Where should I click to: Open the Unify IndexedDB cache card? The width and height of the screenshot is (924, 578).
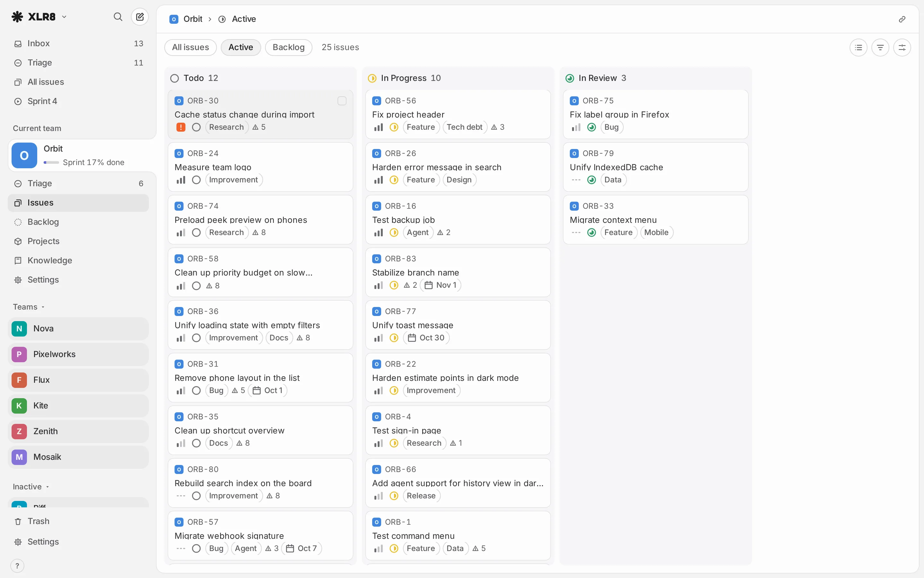(655, 167)
